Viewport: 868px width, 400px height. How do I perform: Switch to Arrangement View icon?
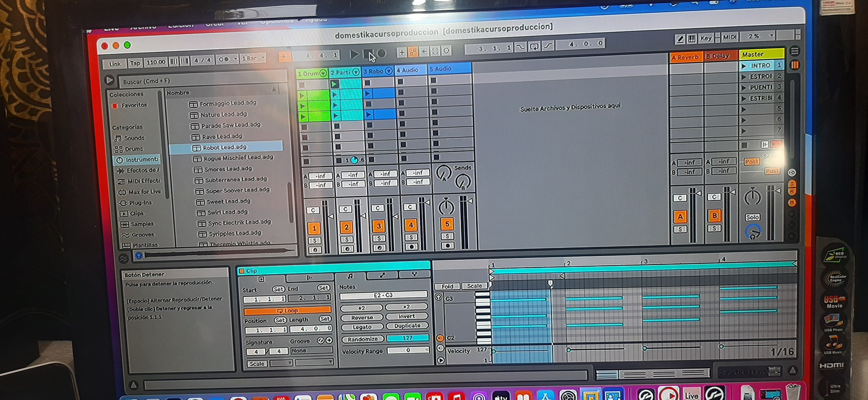point(794,51)
